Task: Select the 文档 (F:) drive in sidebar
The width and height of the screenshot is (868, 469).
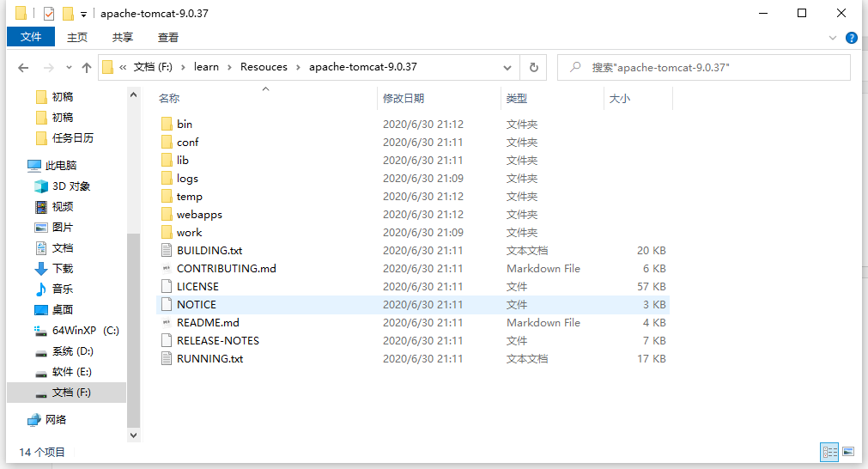Action: [x=66, y=393]
